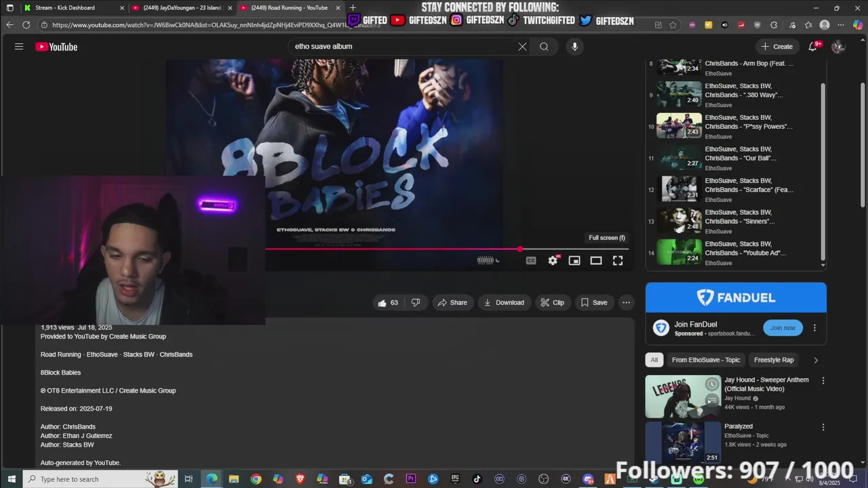
Task: Play playlist item 13 Sinners
Action: click(x=736, y=221)
